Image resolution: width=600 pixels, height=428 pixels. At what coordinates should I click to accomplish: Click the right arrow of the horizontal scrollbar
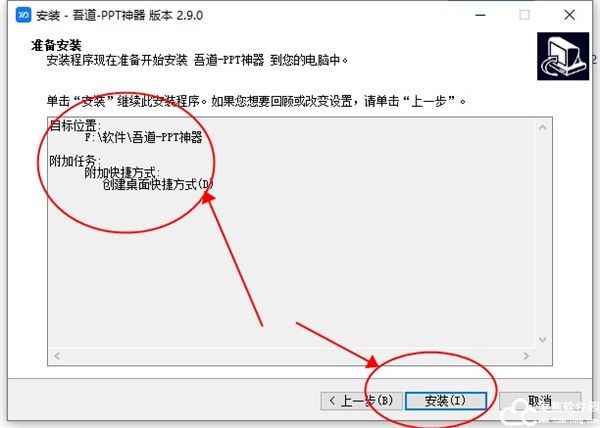pyautogui.click(x=526, y=356)
